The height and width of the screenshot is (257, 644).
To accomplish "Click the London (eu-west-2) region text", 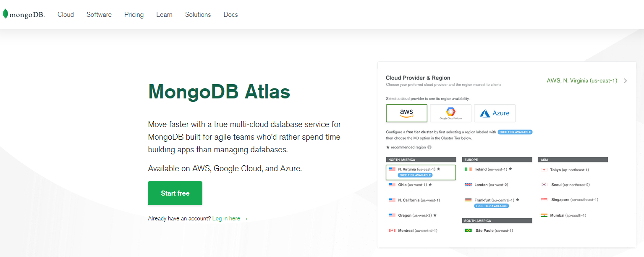I will tap(491, 185).
